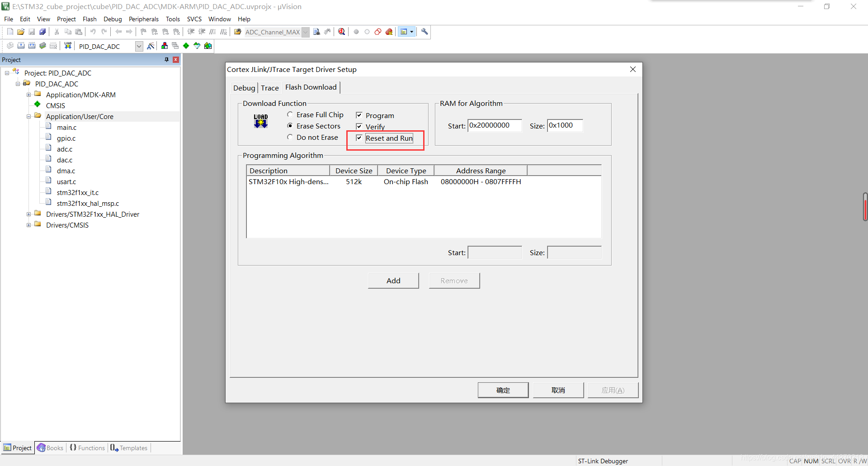Start the Debug Session magnifier icon
The height and width of the screenshot is (466, 868).
pos(341,32)
